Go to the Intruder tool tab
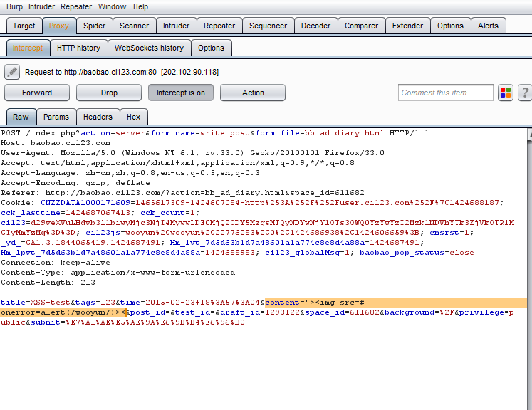 point(176,26)
